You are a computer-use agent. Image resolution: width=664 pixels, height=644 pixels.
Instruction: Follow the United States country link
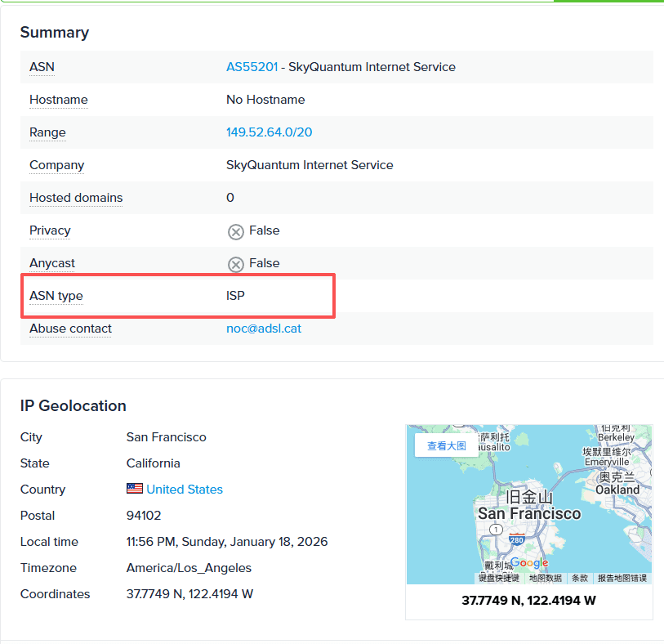[x=185, y=490]
